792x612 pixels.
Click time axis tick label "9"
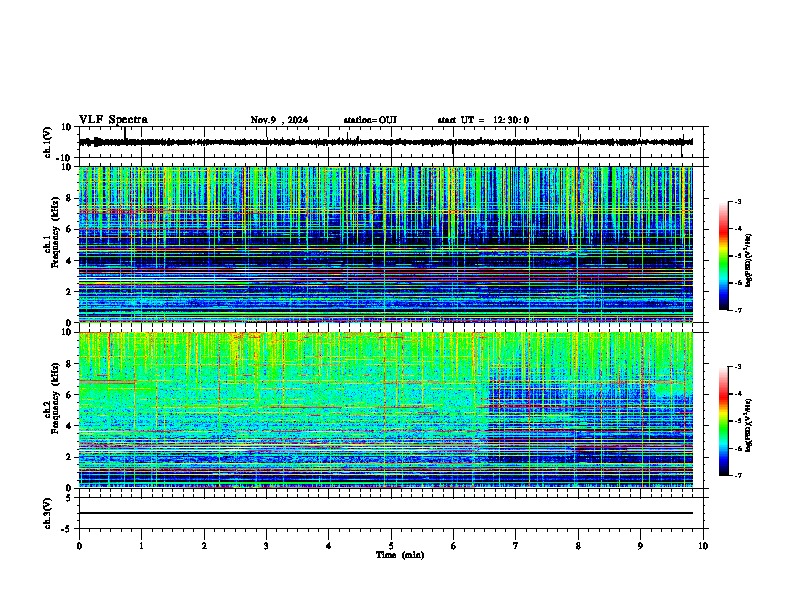tap(640, 546)
